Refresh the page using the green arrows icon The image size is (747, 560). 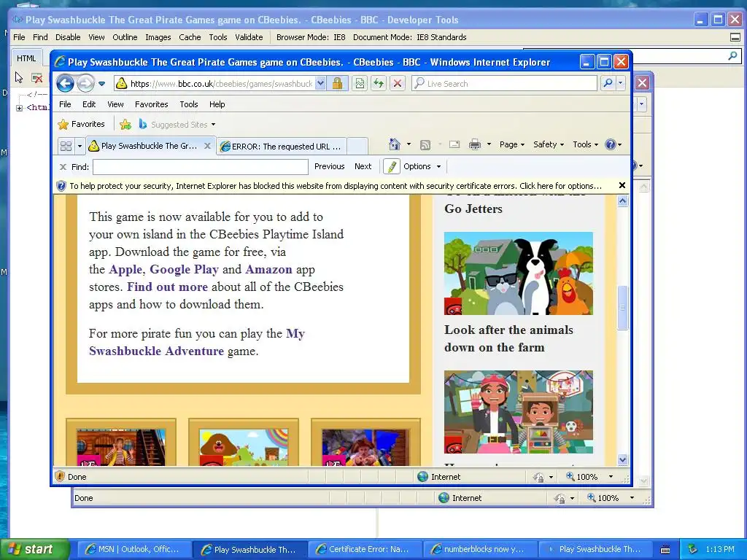pos(379,83)
